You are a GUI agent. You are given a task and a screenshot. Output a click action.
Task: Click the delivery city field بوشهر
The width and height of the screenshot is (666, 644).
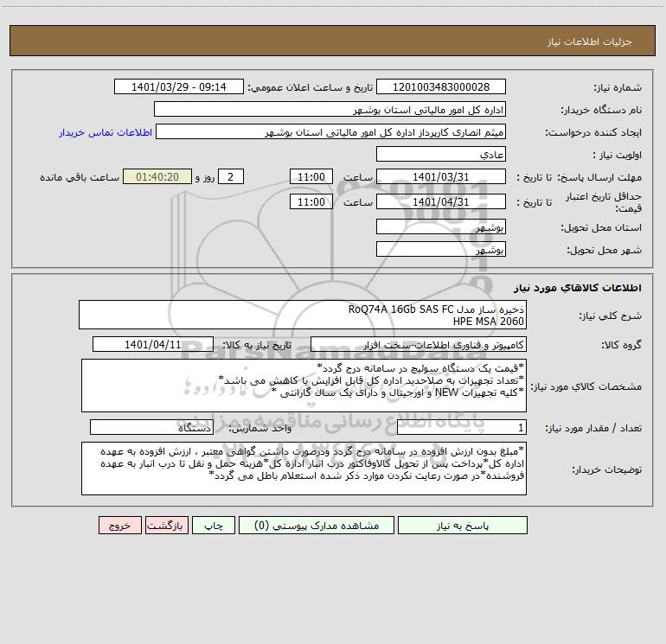point(441,249)
